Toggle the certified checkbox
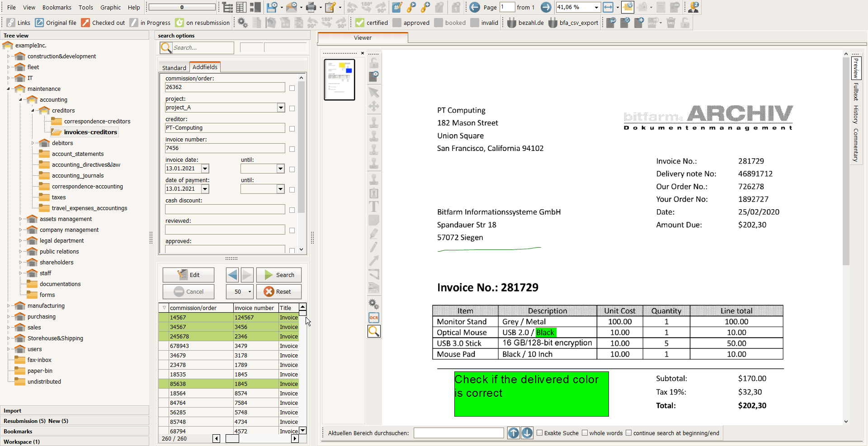This screenshot has width=868, height=446. point(359,22)
